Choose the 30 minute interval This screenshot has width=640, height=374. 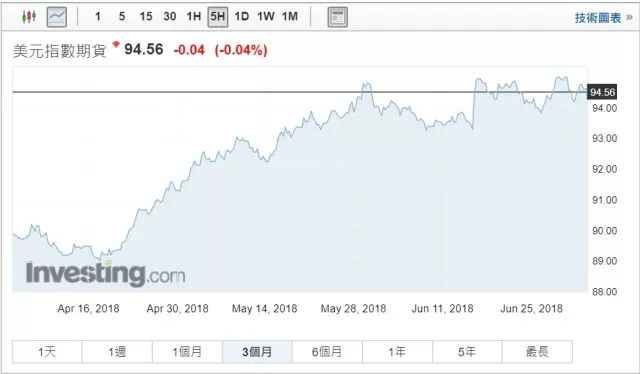coord(170,17)
